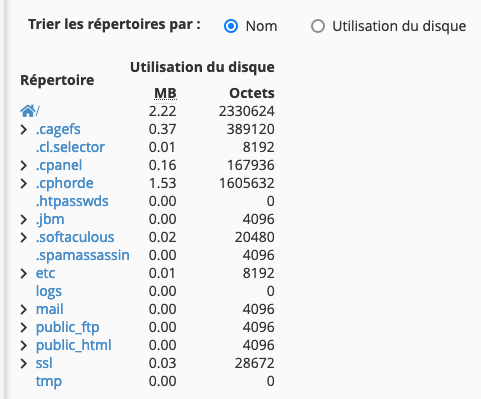The image size is (481, 399).
Task: Expand the .jbm directory chevron
Action: (x=24, y=219)
